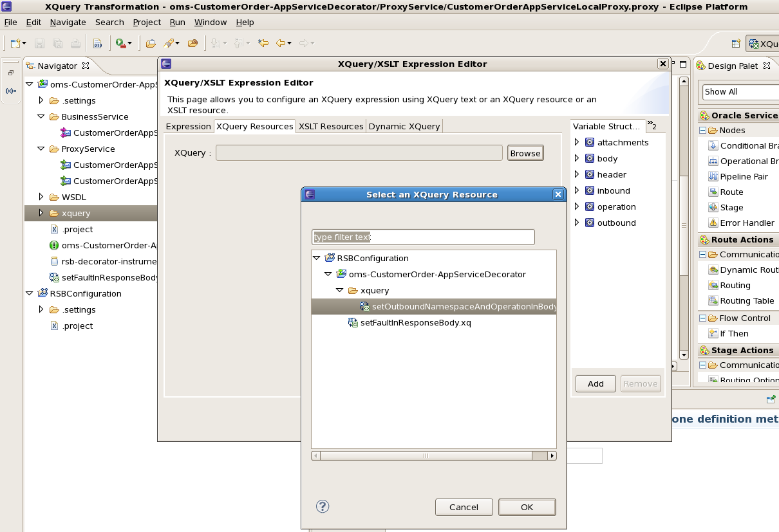This screenshot has height=532, width=779.
Task: Collapse the Nodes palette drawer
Action: (703, 130)
